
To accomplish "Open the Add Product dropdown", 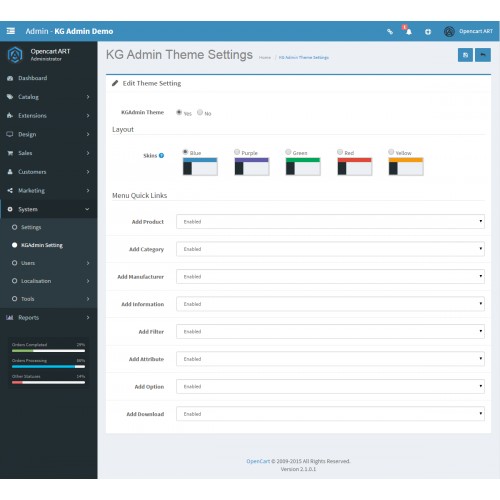I will point(330,222).
